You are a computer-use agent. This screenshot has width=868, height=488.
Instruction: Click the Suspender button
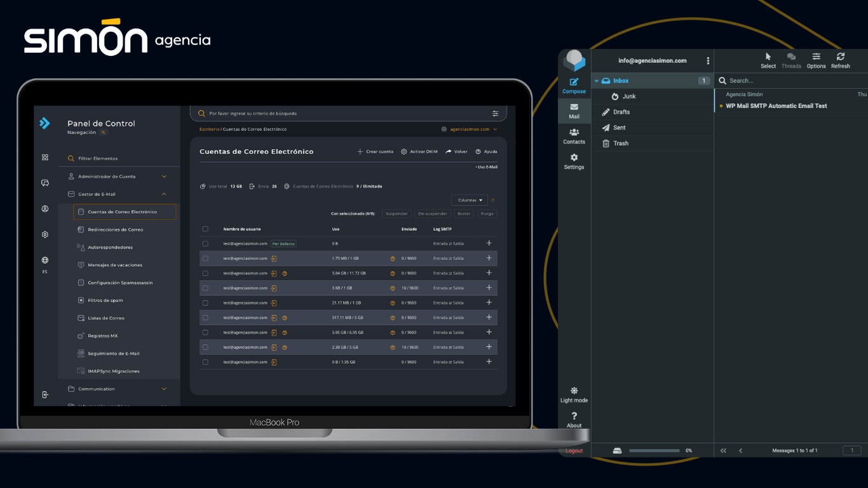point(397,213)
